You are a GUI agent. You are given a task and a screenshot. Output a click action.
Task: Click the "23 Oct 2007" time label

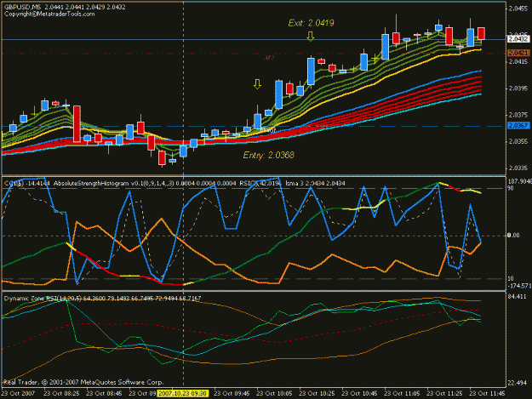tap(19, 394)
